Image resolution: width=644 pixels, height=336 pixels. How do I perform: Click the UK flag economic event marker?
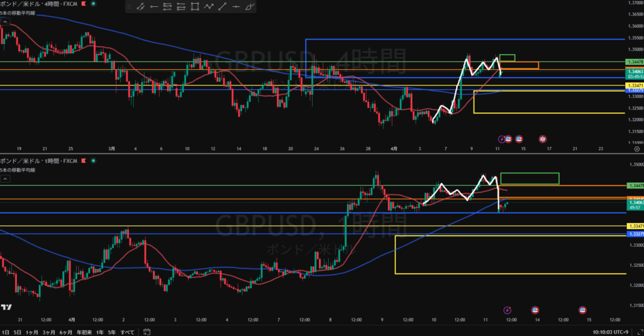click(543, 138)
